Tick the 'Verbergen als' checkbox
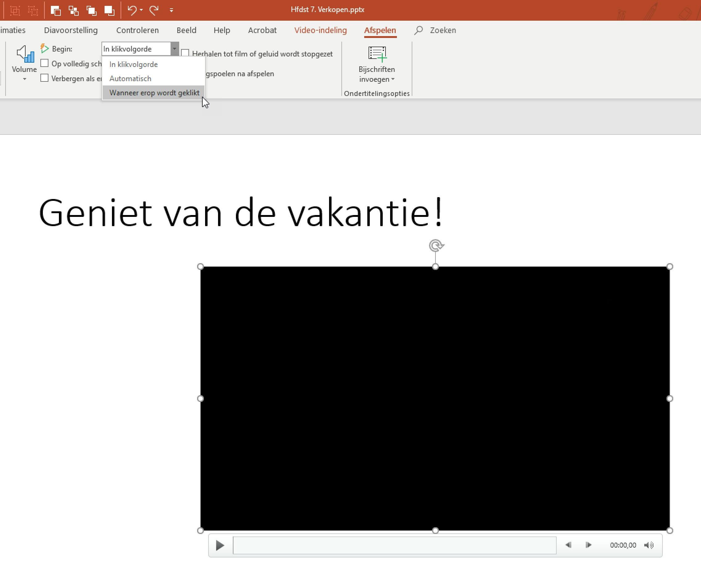Image resolution: width=701 pixels, height=588 pixels. pyautogui.click(x=44, y=78)
